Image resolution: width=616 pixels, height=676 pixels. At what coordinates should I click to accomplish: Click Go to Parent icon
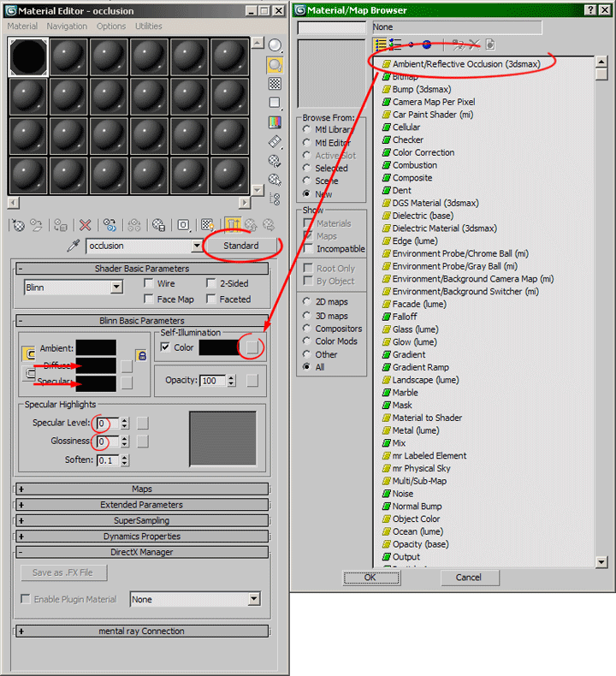(x=251, y=225)
